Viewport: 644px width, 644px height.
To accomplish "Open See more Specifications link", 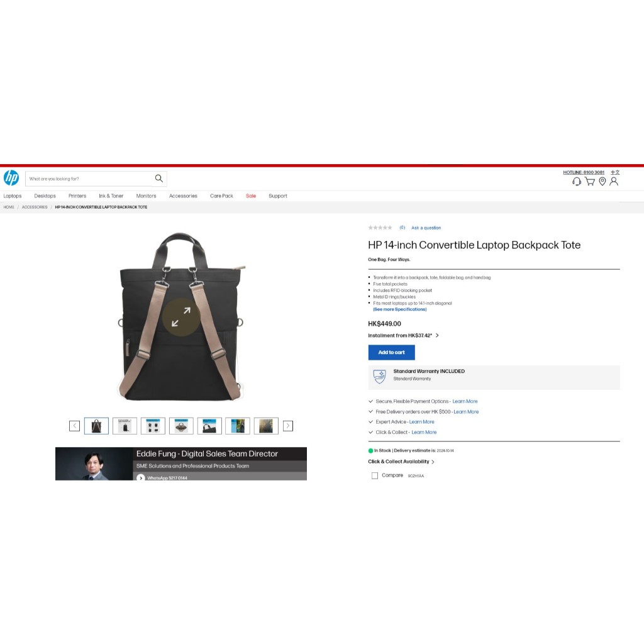I will (399, 309).
